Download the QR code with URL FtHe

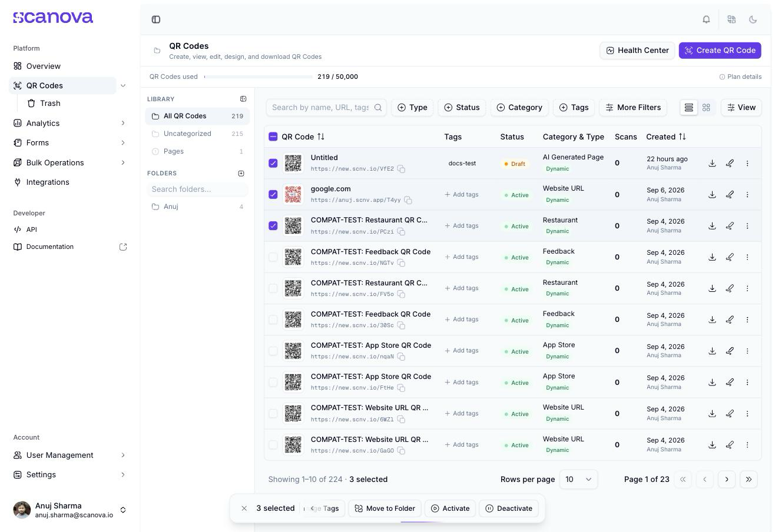pos(712,382)
